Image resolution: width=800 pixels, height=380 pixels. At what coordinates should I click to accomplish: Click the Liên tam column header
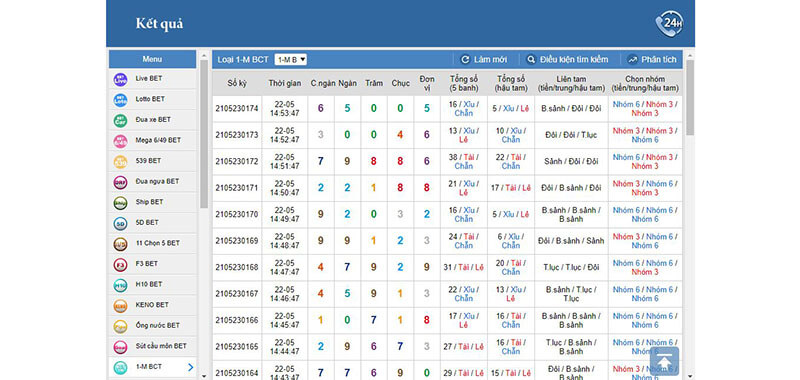click(571, 83)
